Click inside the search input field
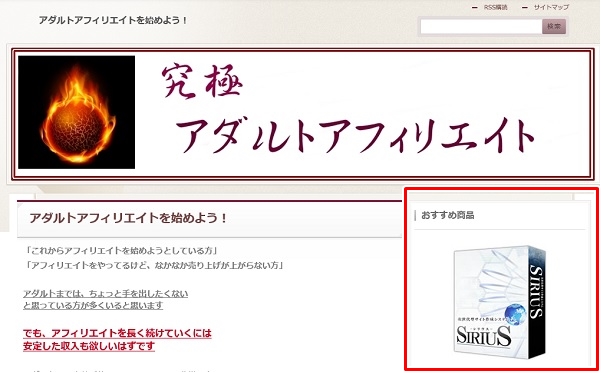Screen dimensions: 601x373 coord(481,26)
